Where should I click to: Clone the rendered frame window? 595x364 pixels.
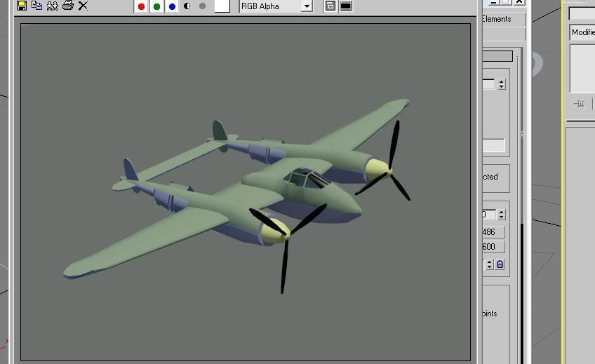coord(53,6)
